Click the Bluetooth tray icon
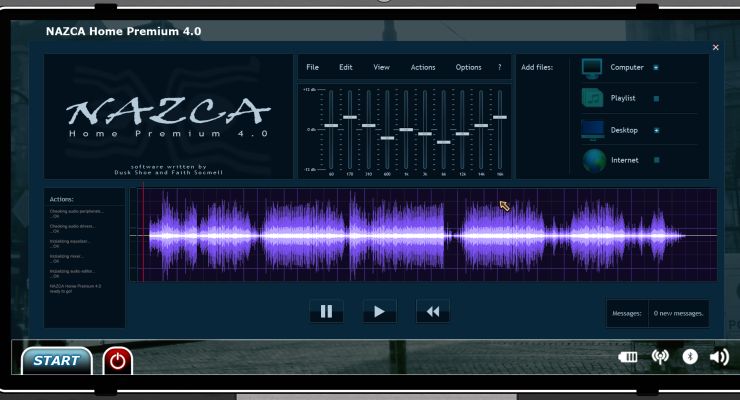 point(690,357)
